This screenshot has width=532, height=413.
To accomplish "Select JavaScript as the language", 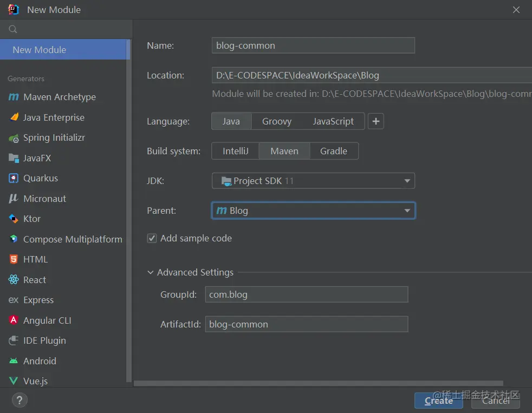I will click(333, 121).
